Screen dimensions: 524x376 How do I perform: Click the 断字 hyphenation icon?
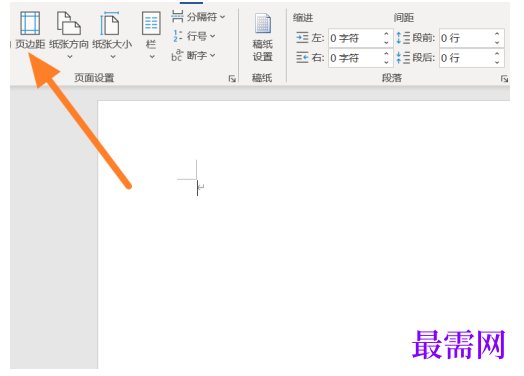click(x=177, y=55)
